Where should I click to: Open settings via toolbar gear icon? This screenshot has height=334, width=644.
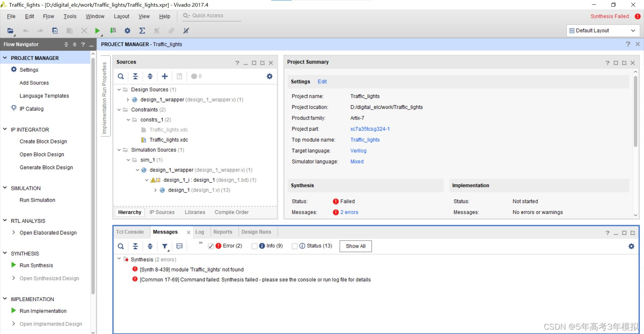click(127, 30)
